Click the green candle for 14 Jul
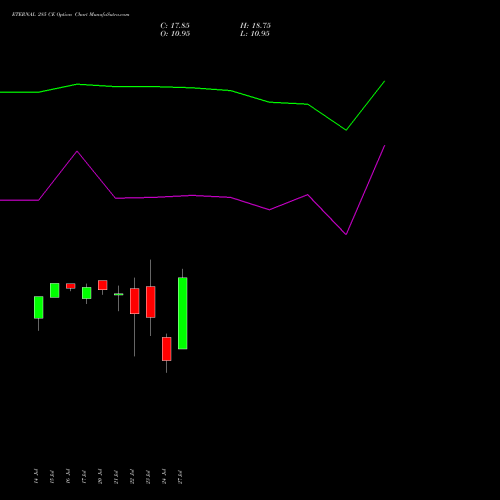Screen dimensions: 500x500 point(39,307)
